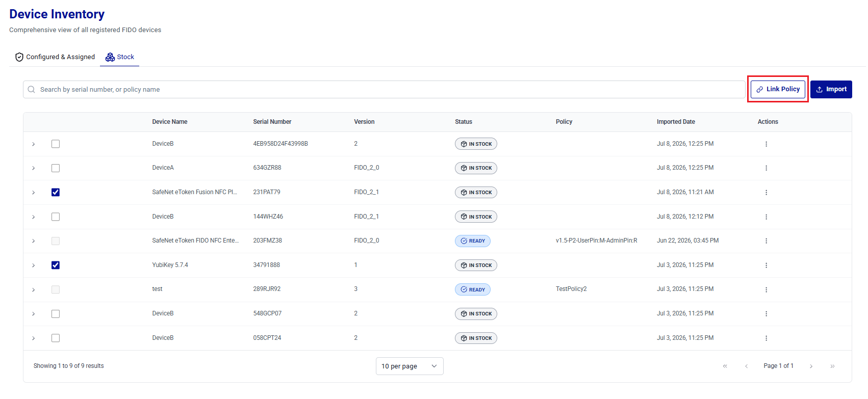Expand the YubiKey 5.7.4 row
The height and width of the screenshot is (399, 868).
click(34, 265)
